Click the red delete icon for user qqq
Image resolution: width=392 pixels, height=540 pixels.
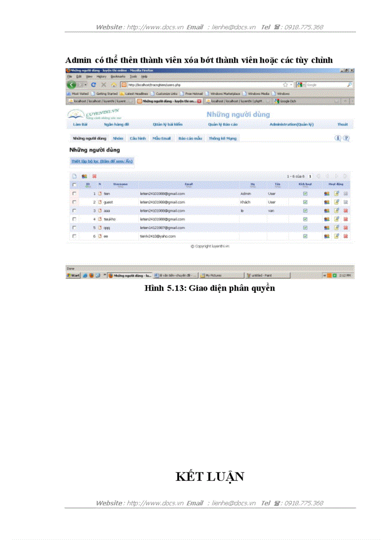click(x=345, y=227)
